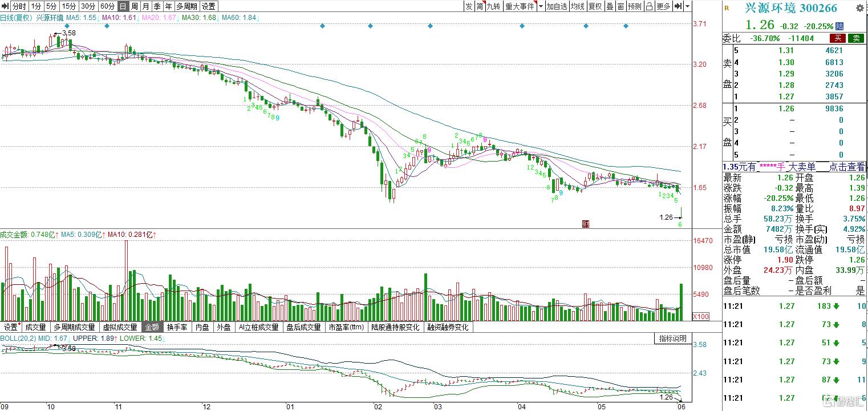The width and height of the screenshot is (868, 411).
Task: Click the 财 financial marker on chart
Action: tap(585, 224)
